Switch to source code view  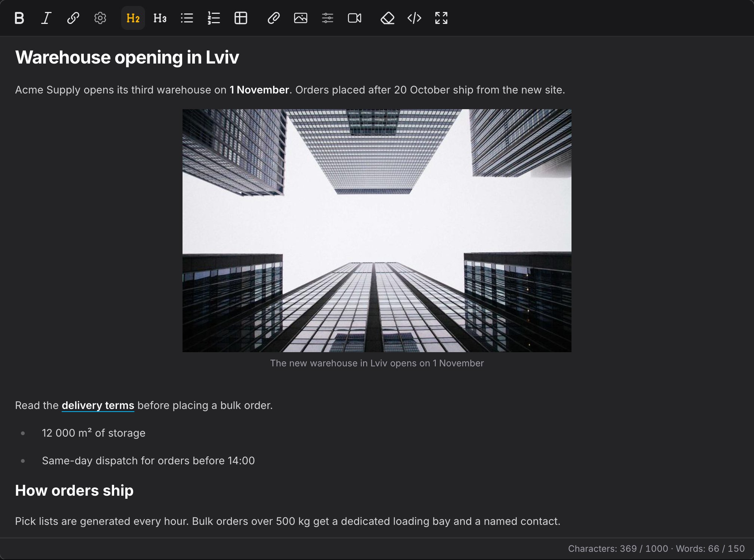click(x=414, y=18)
